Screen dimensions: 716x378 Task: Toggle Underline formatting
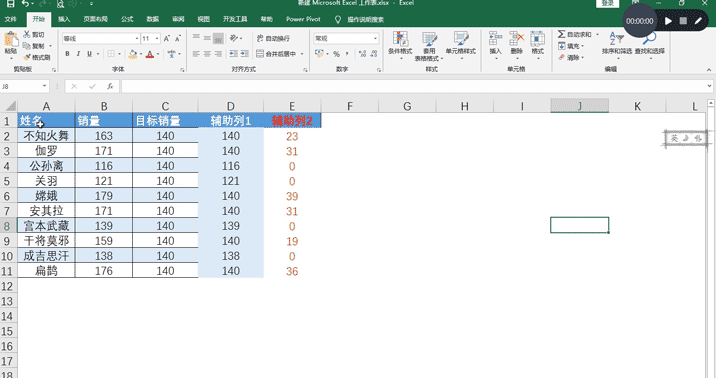click(90, 54)
